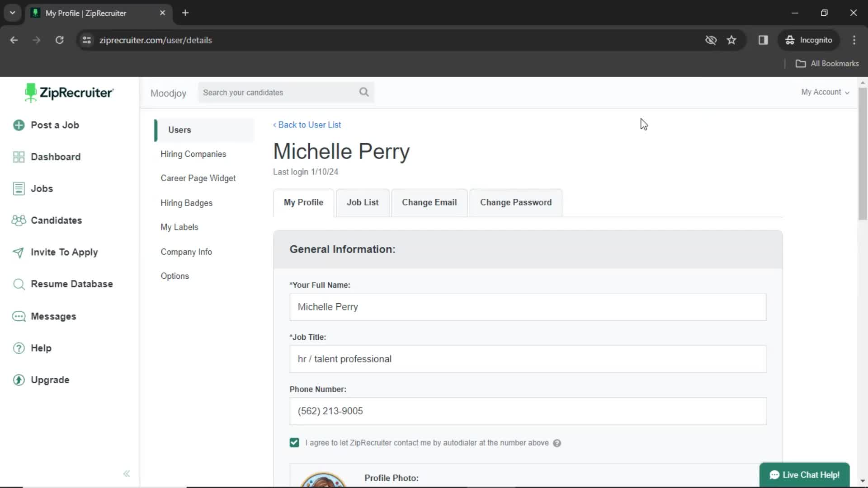Viewport: 868px width, 488px height.
Task: Collapse the left sidebar panel
Action: [127, 474]
